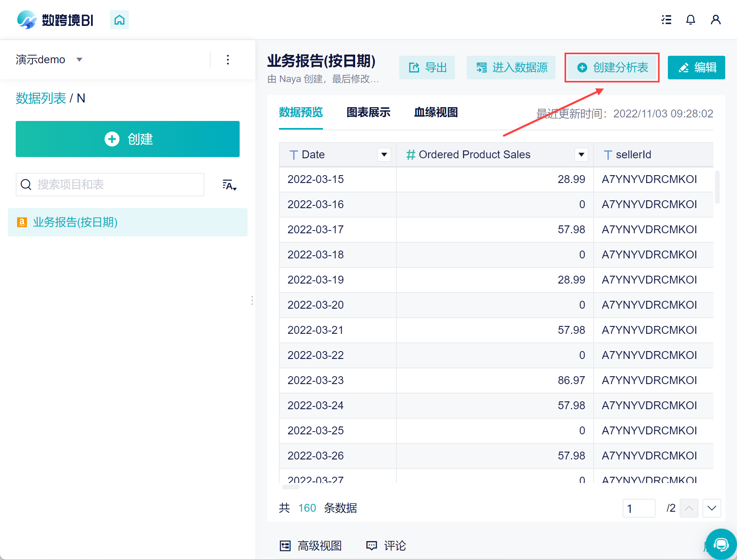
Task: Switch to the 血缘视图 tab
Action: 436,113
